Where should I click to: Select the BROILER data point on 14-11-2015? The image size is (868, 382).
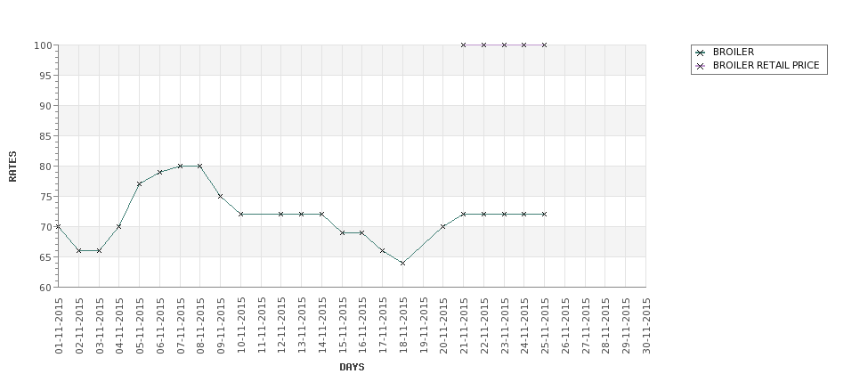[x=321, y=215]
